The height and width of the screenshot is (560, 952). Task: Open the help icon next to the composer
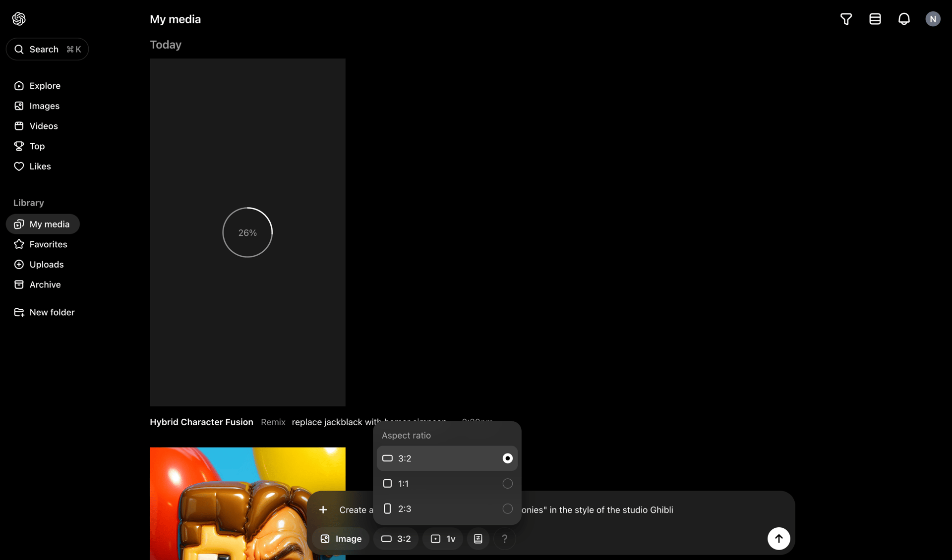504,539
